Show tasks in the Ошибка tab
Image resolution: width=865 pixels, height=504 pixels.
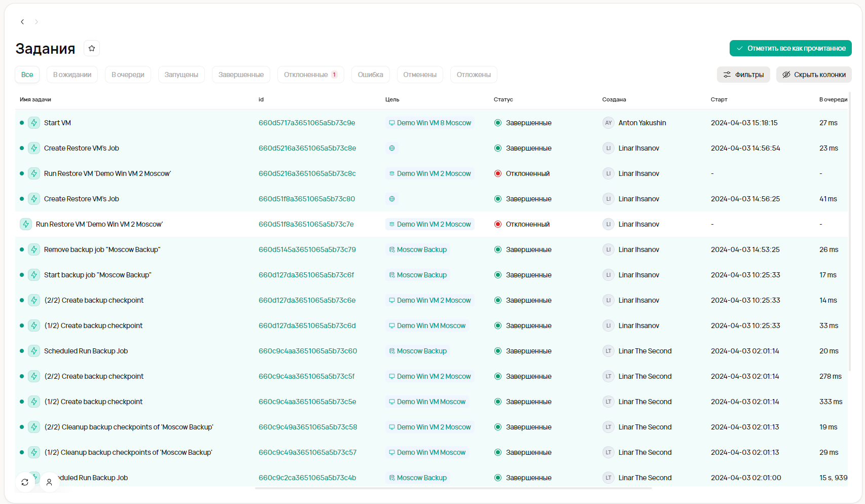[x=370, y=75]
